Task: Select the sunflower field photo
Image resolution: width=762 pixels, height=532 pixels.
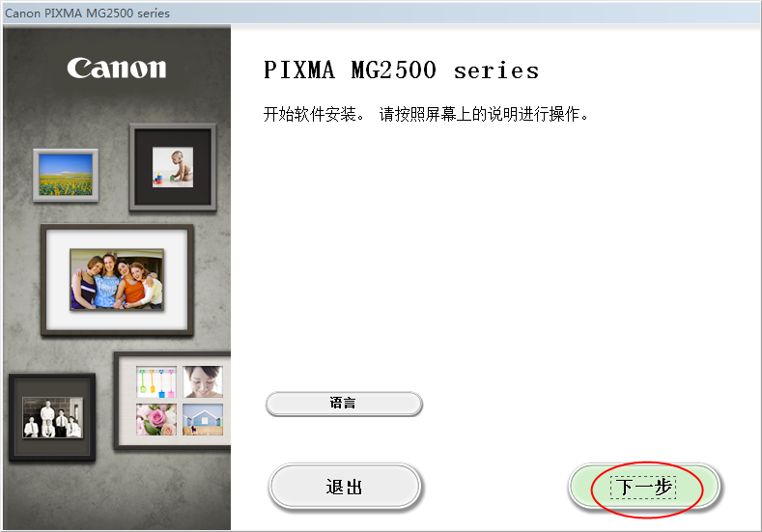Action: pos(66,175)
